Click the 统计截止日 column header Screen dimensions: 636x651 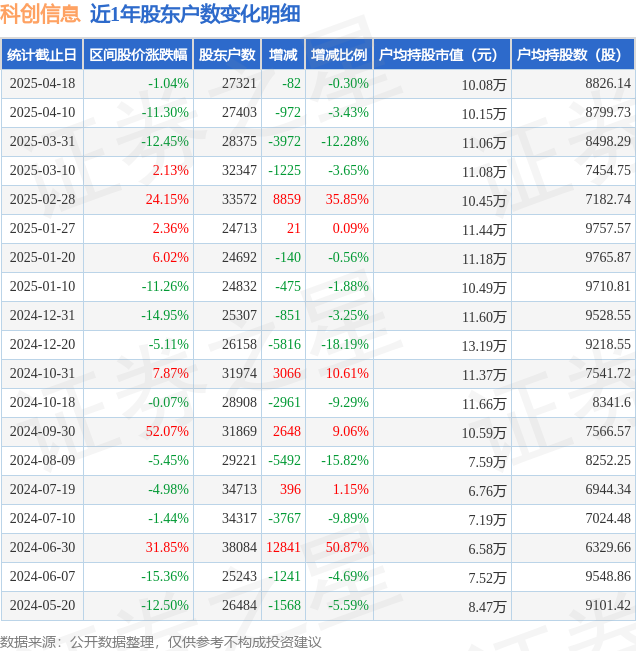click(x=42, y=54)
